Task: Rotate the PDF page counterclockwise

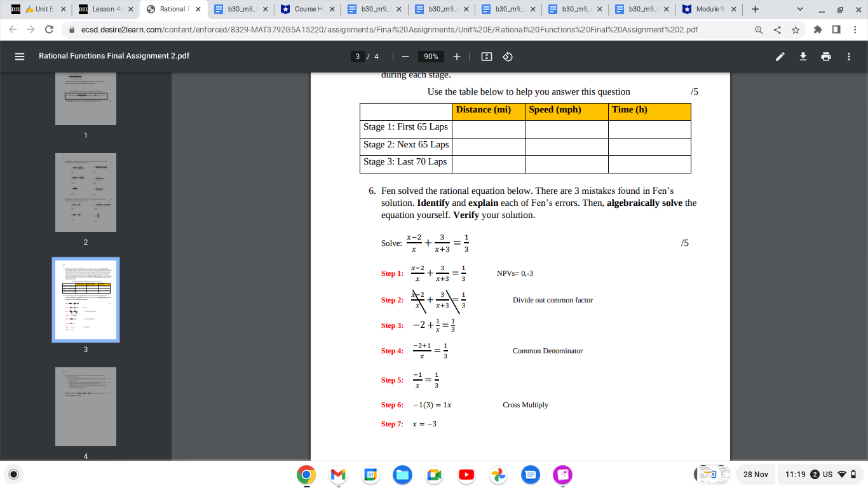Action: tap(506, 57)
